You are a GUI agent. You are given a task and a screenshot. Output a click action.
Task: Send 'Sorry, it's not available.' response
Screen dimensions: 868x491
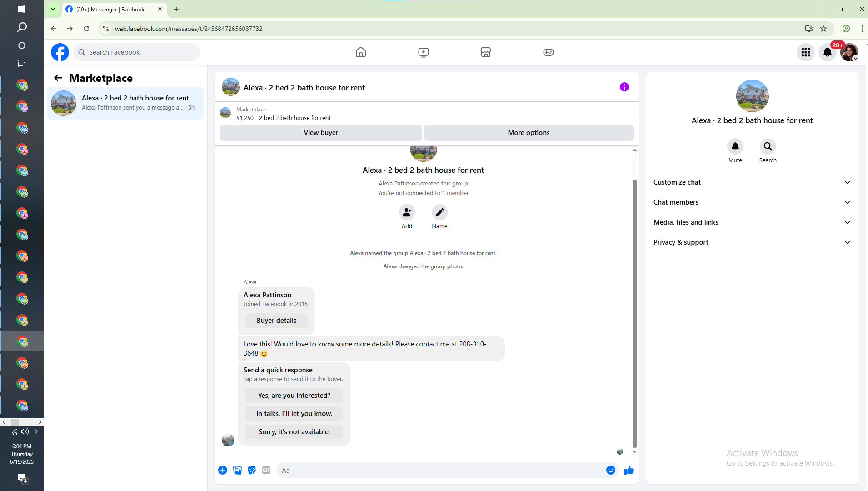coord(294,432)
